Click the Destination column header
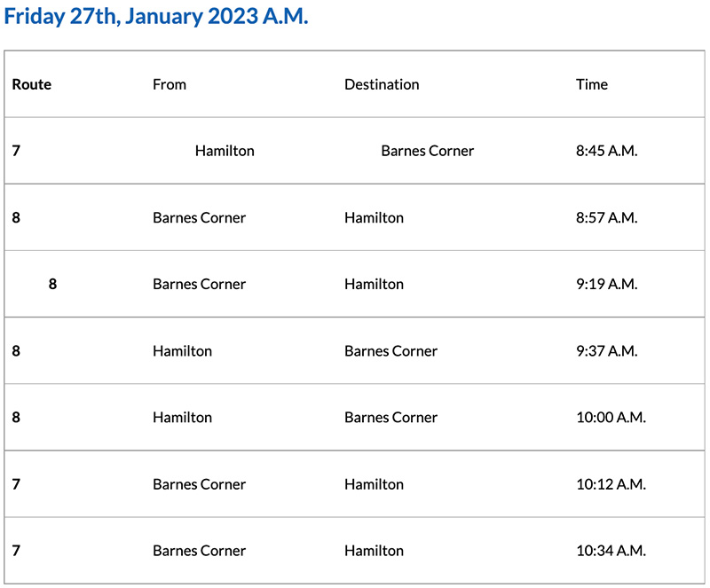The image size is (710, 588). [x=382, y=84]
